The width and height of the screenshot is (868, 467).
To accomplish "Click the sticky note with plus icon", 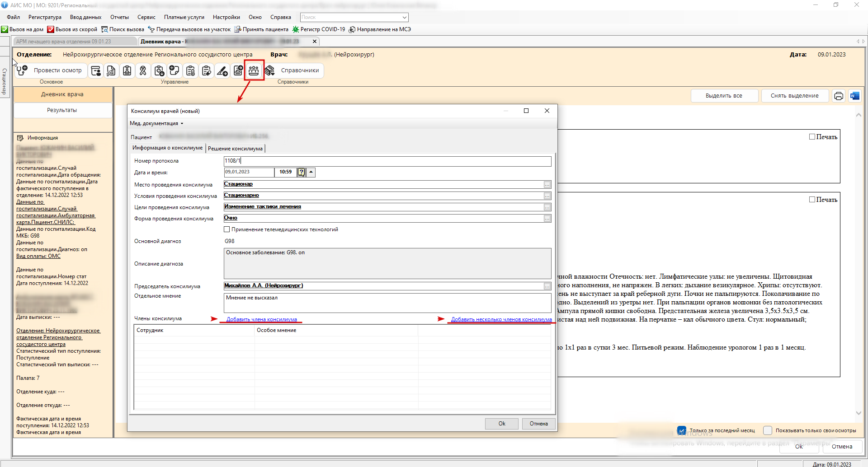I will point(175,70).
